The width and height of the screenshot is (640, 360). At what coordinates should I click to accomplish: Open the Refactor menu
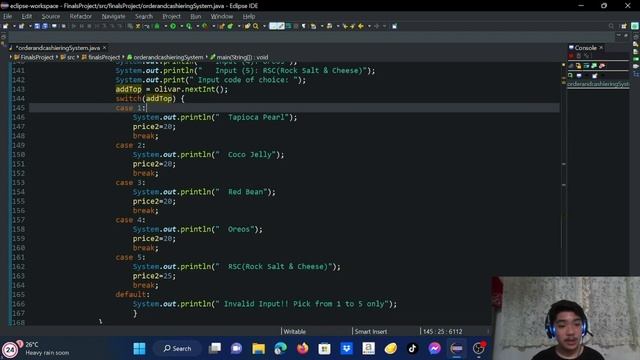[x=80, y=16]
